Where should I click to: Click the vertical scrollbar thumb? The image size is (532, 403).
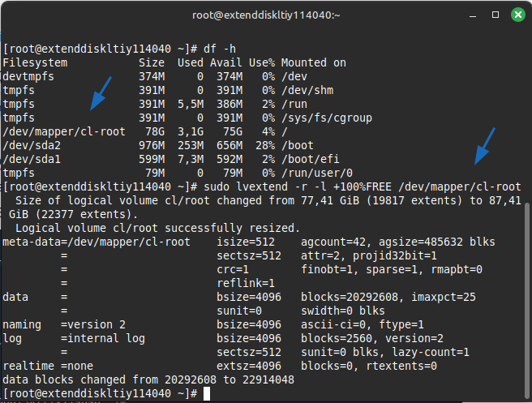click(528, 300)
